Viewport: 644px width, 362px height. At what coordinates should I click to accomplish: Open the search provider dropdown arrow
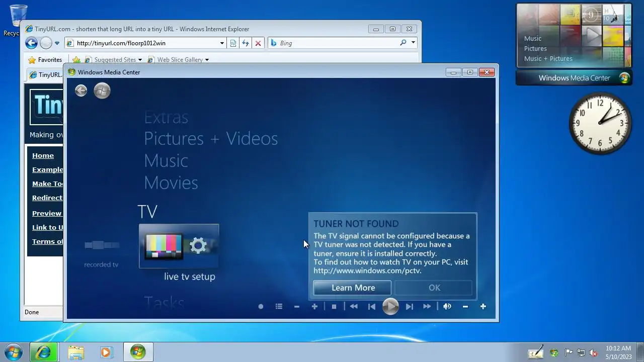pyautogui.click(x=413, y=43)
